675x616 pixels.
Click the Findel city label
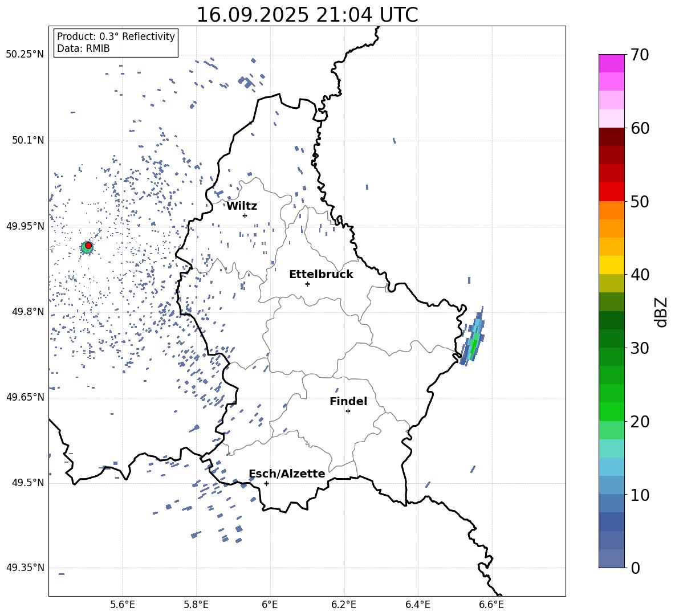[348, 401]
